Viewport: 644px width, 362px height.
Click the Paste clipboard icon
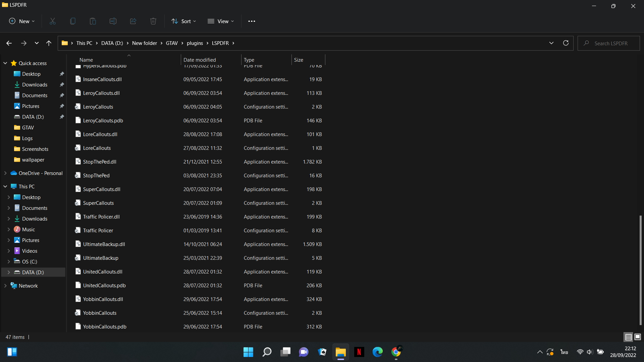coord(93,21)
